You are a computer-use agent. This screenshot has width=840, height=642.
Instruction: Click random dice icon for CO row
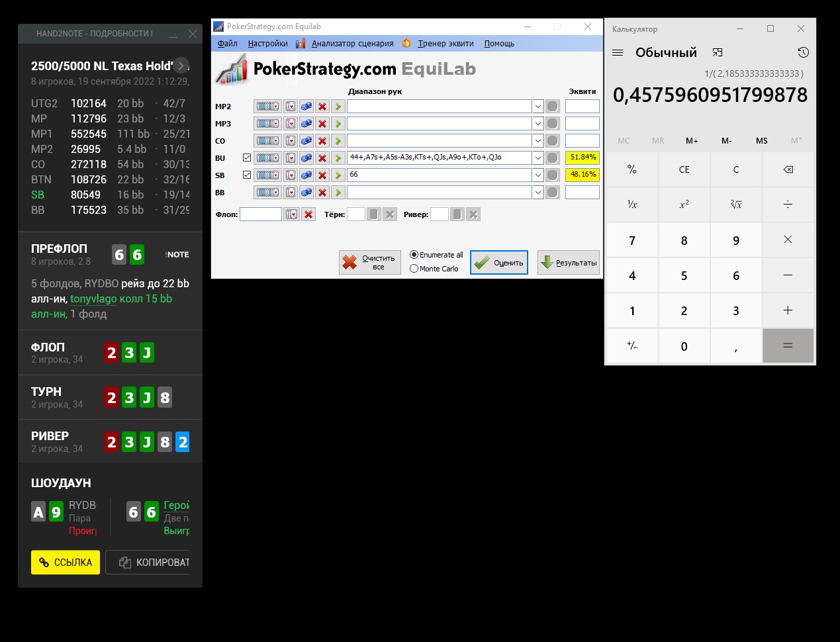click(306, 141)
